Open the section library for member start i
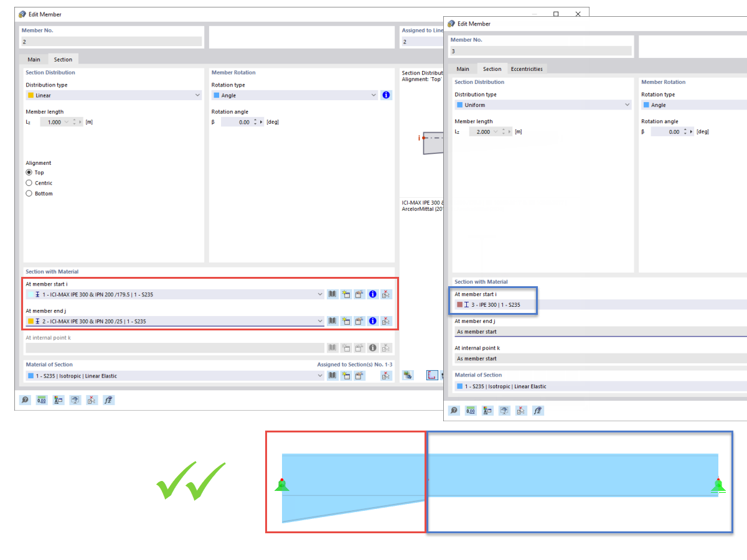Image resolution: width=747 pixels, height=560 pixels. click(332, 294)
